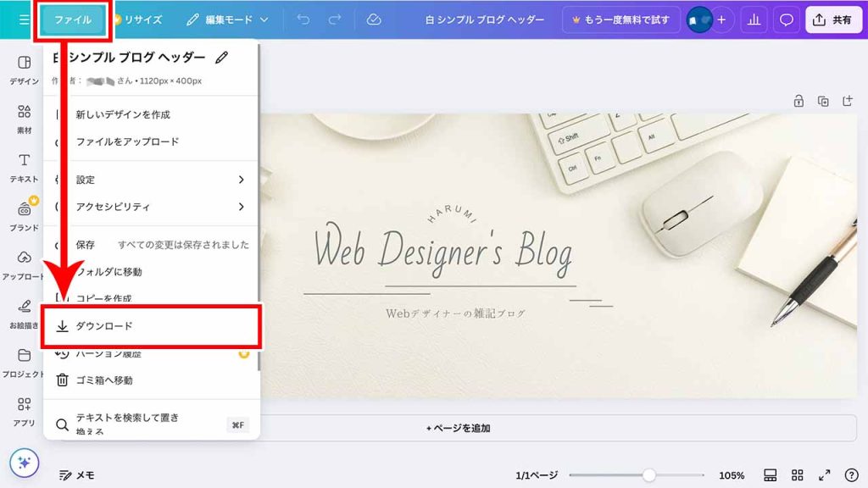Open the アップロード uploads panel
868x488 pixels.
23,265
